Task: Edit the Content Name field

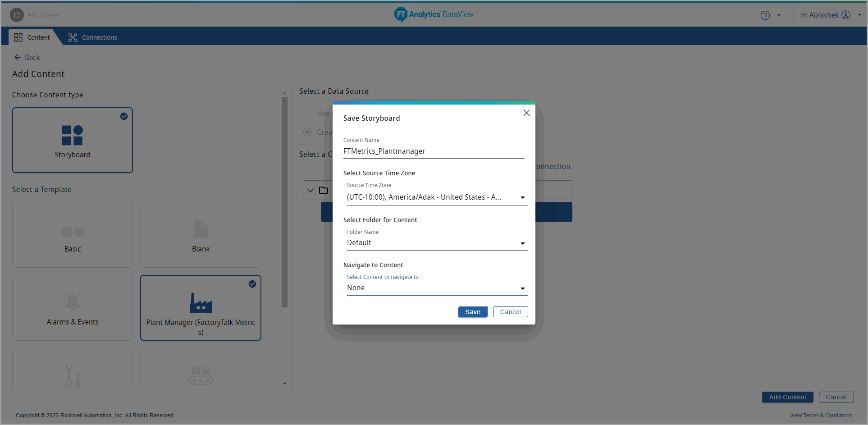Action: pyautogui.click(x=434, y=151)
